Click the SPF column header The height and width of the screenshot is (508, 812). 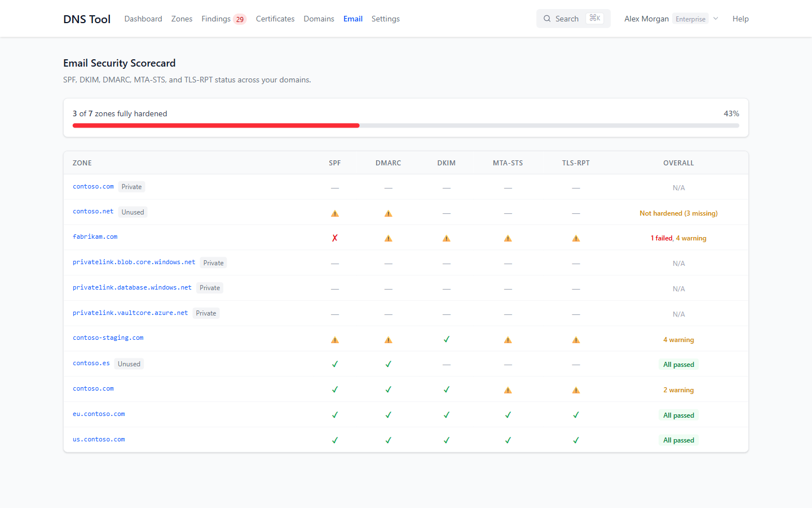point(335,163)
